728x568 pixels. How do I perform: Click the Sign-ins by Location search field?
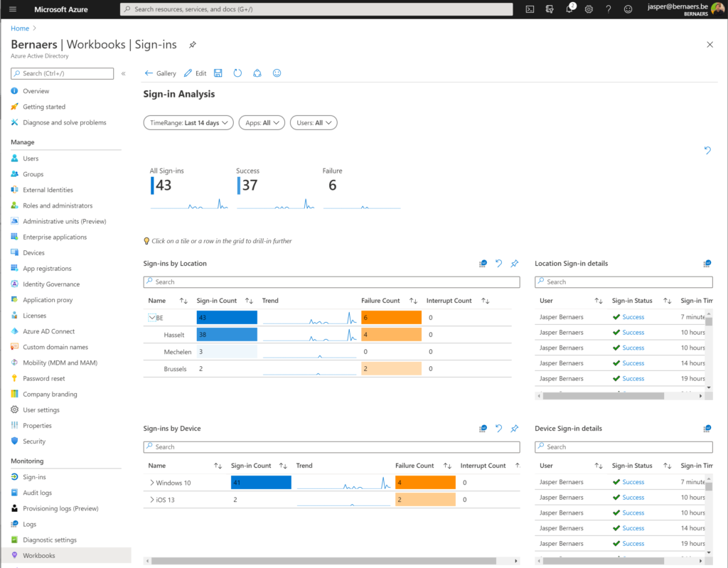[331, 282]
